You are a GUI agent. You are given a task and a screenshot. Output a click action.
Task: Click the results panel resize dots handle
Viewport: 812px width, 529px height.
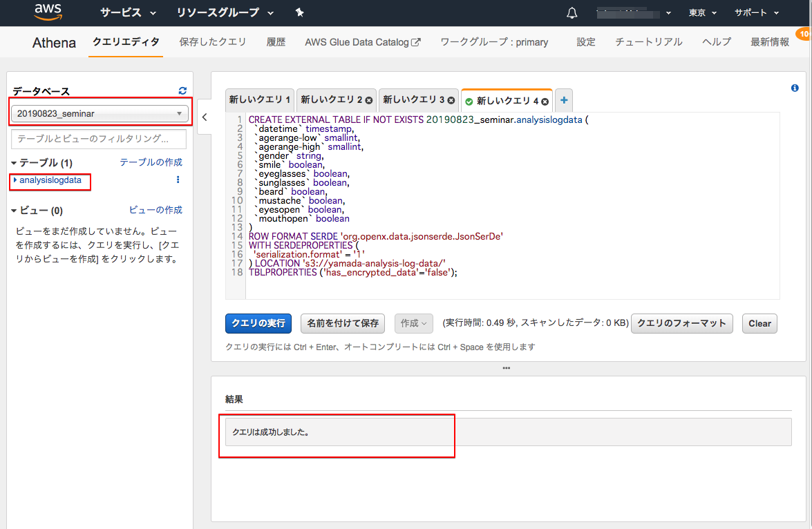coord(506,368)
